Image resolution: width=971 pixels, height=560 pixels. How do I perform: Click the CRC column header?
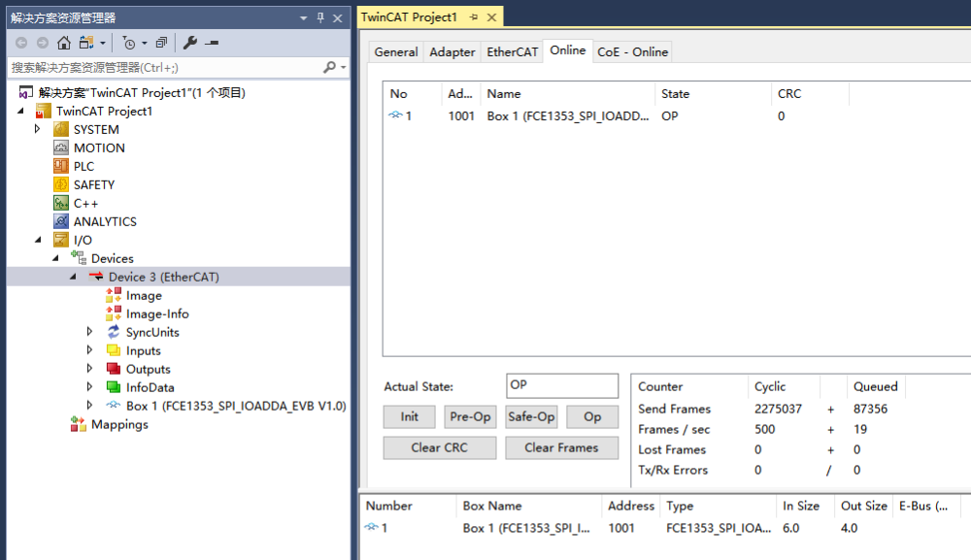[810, 93]
